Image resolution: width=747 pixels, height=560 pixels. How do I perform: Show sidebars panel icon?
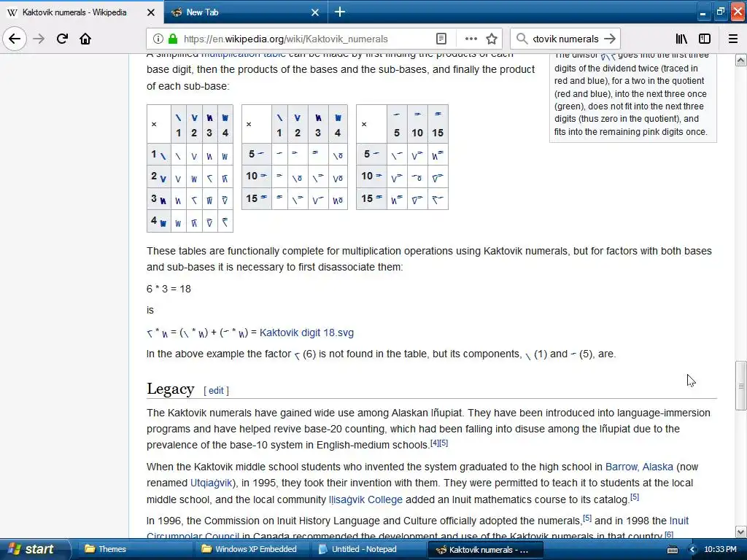click(705, 39)
